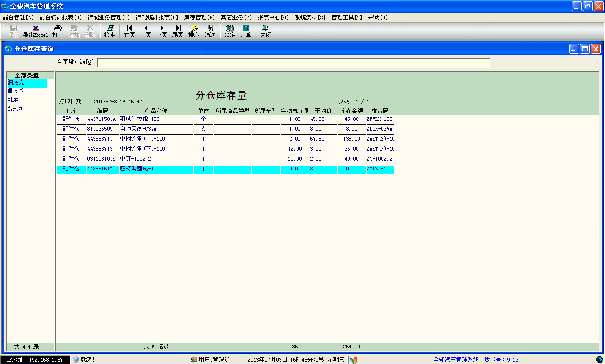The image size is (605, 364).
Task: Click the 删除 (Delete) toolbar icon
Action: [x=90, y=31]
